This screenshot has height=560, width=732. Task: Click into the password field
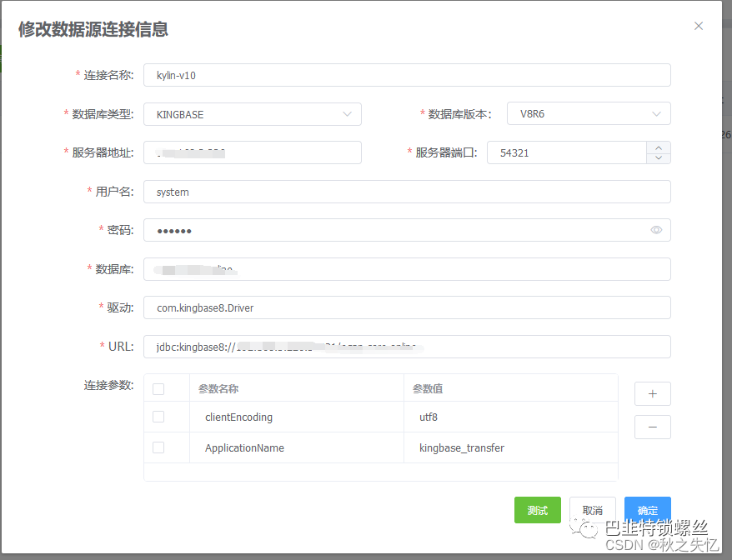tap(392, 230)
